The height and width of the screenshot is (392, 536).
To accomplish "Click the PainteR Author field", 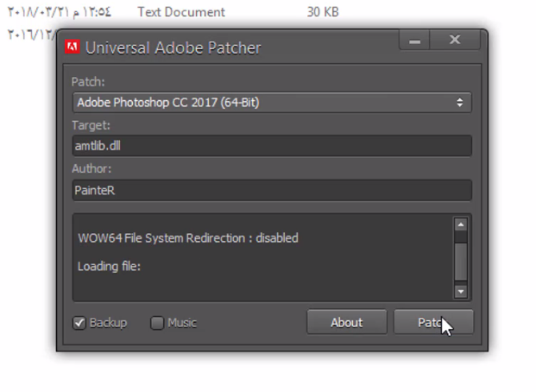I will [x=272, y=190].
